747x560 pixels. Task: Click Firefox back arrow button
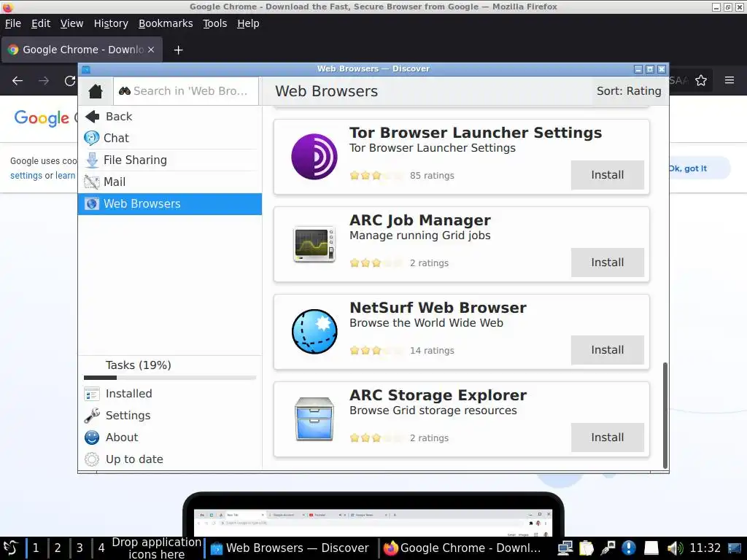tap(18, 80)
